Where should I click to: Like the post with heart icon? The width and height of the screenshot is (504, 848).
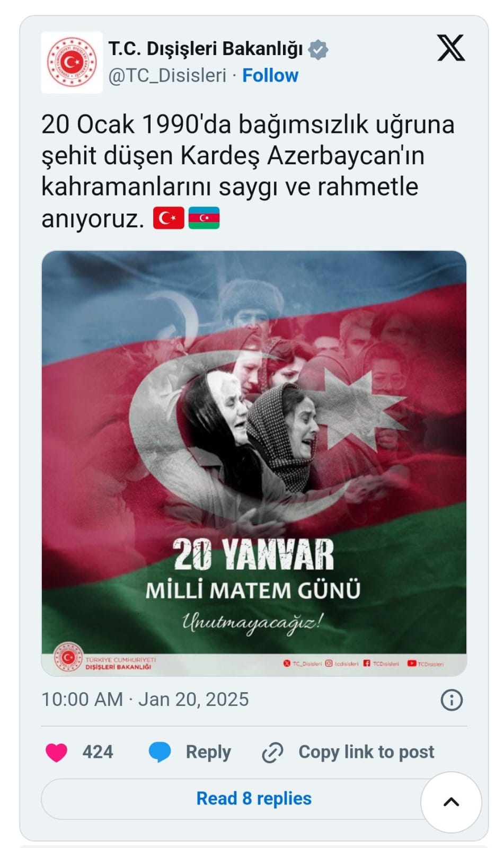tap(57, 752)
